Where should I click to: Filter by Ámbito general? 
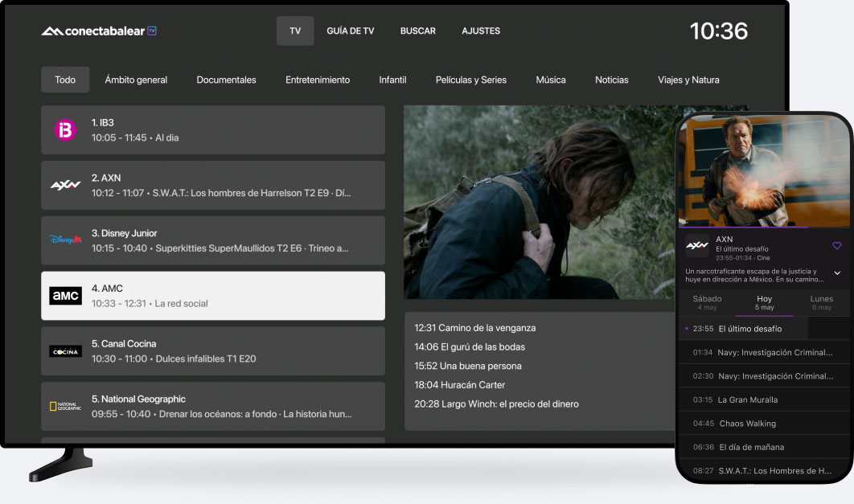click(x=136, y=80)
